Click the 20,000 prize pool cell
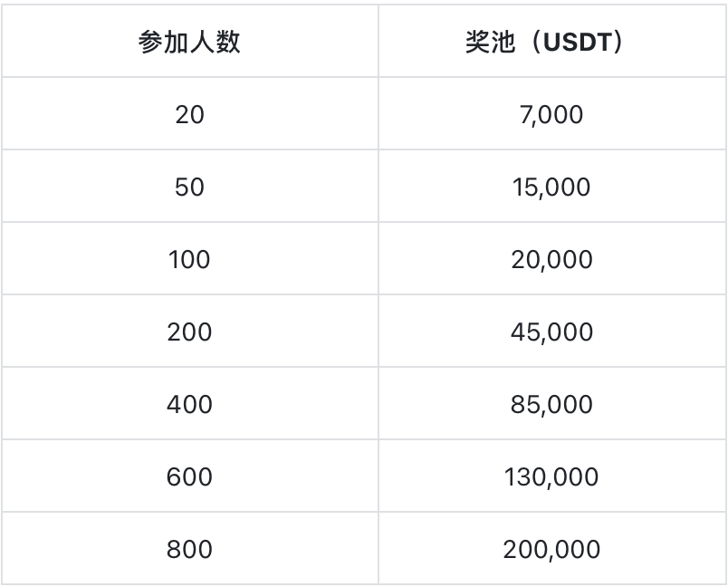 [x=551, y=259]
